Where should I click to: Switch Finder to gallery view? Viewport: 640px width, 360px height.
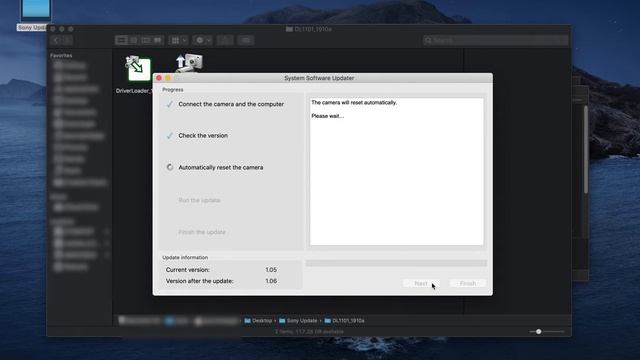(158, 40)
